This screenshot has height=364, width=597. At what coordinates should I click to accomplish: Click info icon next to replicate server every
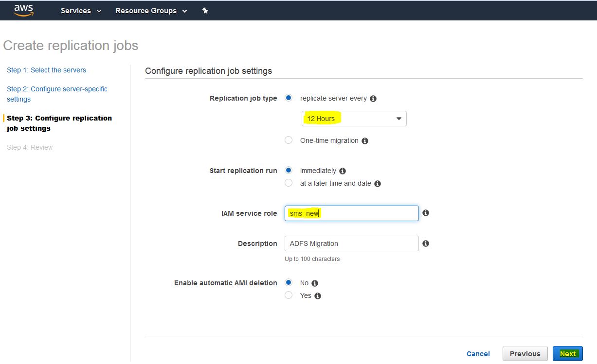click(373, 99)
